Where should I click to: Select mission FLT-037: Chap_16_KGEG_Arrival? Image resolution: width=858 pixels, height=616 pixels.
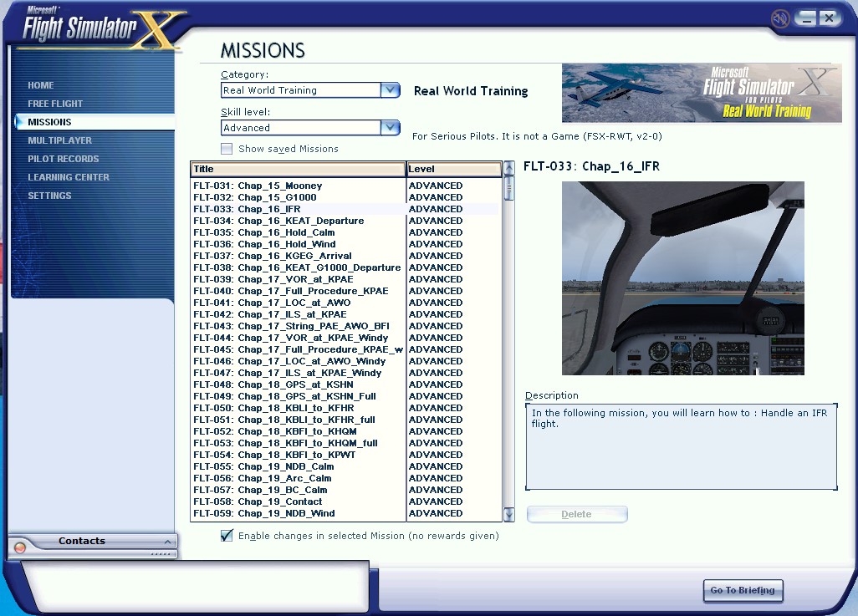(345, 256)
